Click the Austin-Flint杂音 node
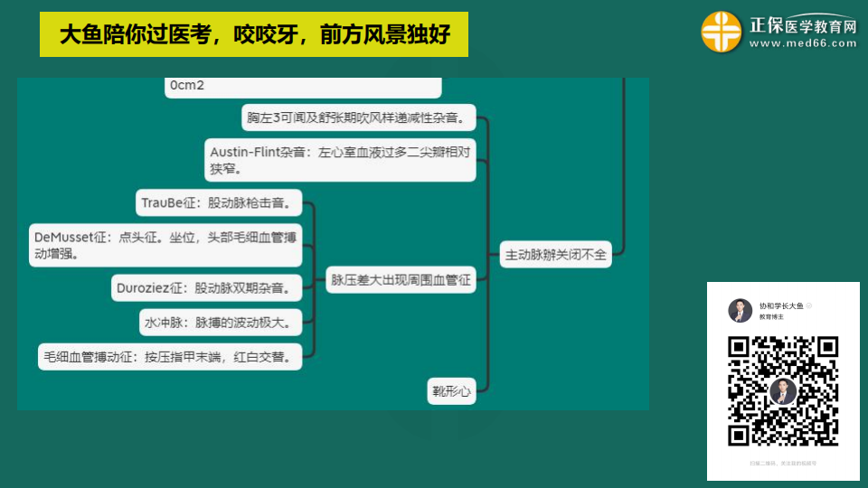Image resolution: width=868 pixels, height=488 pixels. pos(339,160)
